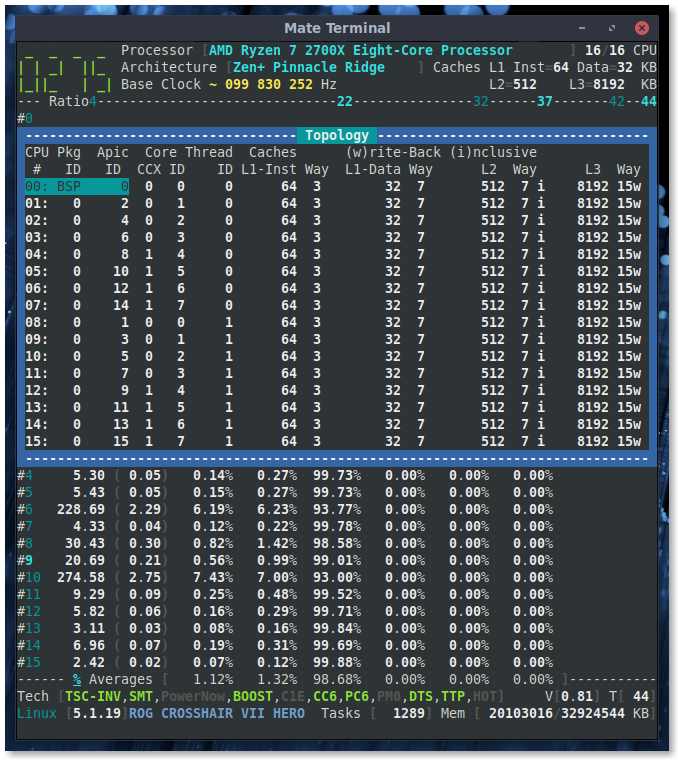Click the Zen+ Pinnacle Ridge architecture text
678x760 pixels.
(309, 67)
